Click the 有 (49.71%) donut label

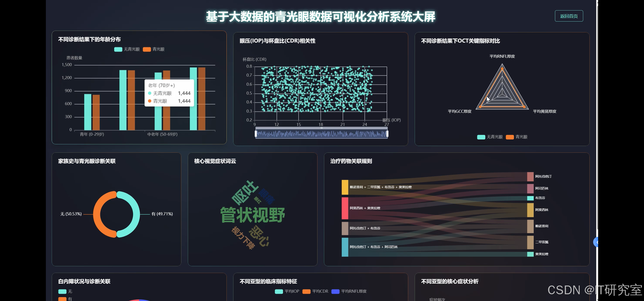(x=162, y=214)
